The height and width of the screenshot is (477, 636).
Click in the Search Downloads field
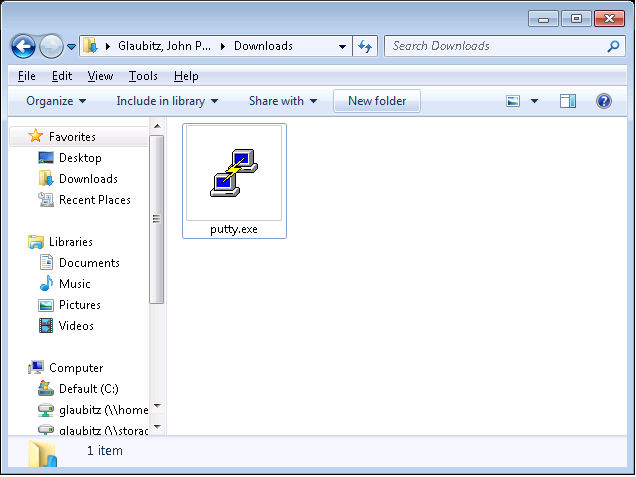coord(494,46)
